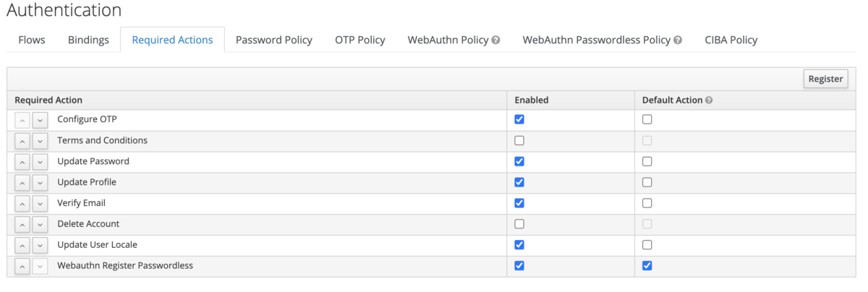
Task: Move Update User Locale down
Action: pos(40,246)
